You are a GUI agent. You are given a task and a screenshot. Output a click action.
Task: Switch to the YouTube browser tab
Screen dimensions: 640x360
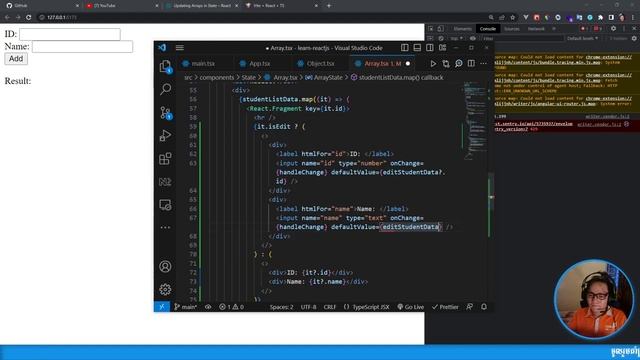[x=121, y=6]
